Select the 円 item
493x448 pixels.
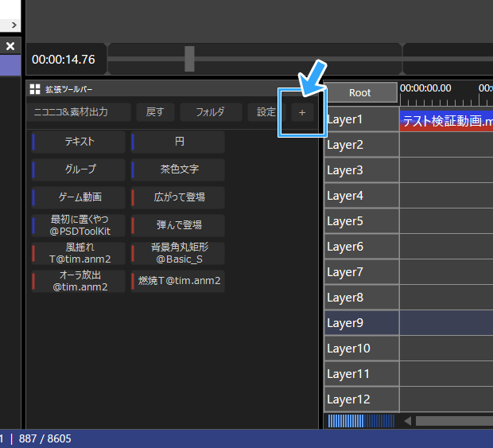pos(178,142)
